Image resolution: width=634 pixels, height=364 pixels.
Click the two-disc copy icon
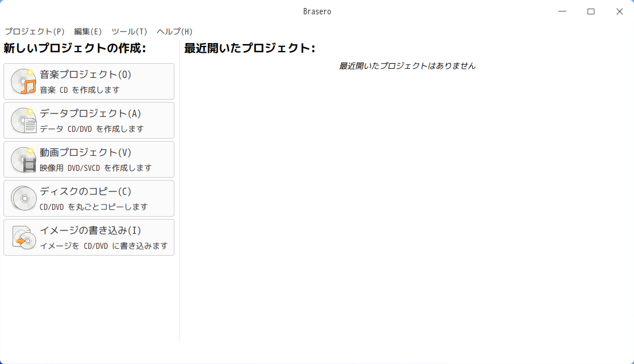coord(24,198)
